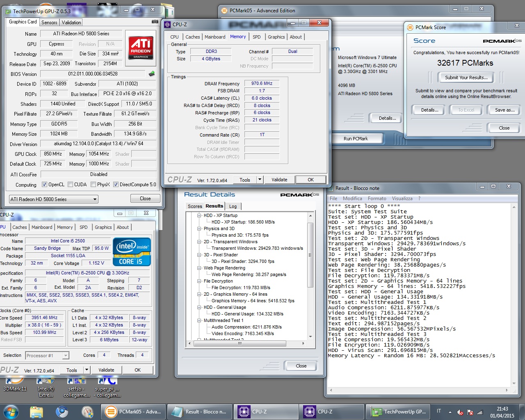Viewport: 525px width, 420px height.
Task: Click the Intel Core i5 inside logo
Action: [x=132, y=252]
